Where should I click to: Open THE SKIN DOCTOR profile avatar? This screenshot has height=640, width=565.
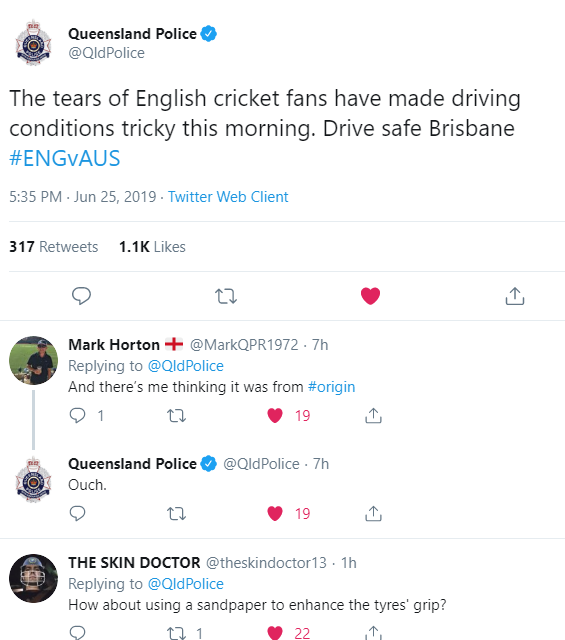coord(33,578)
